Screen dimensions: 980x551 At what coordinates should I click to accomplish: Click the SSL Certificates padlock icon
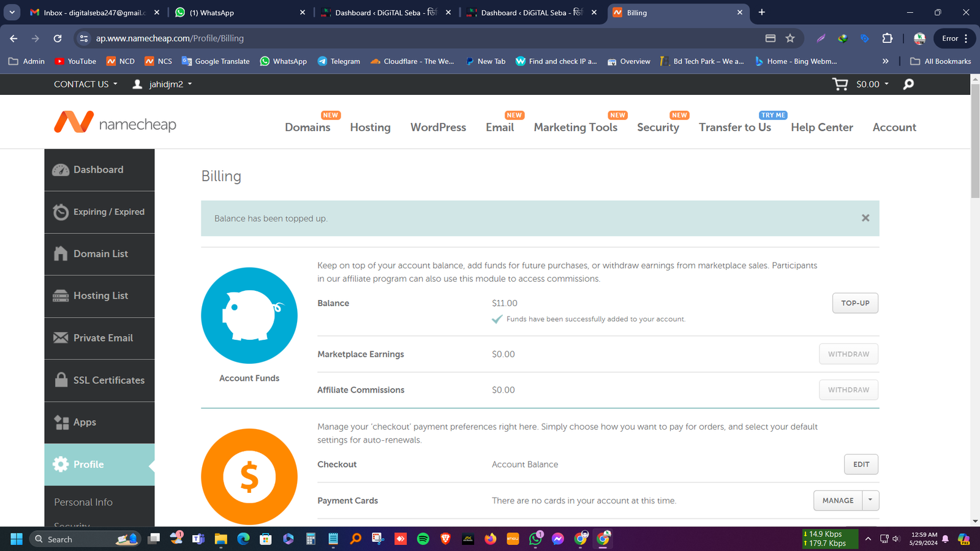click(61, 380)
